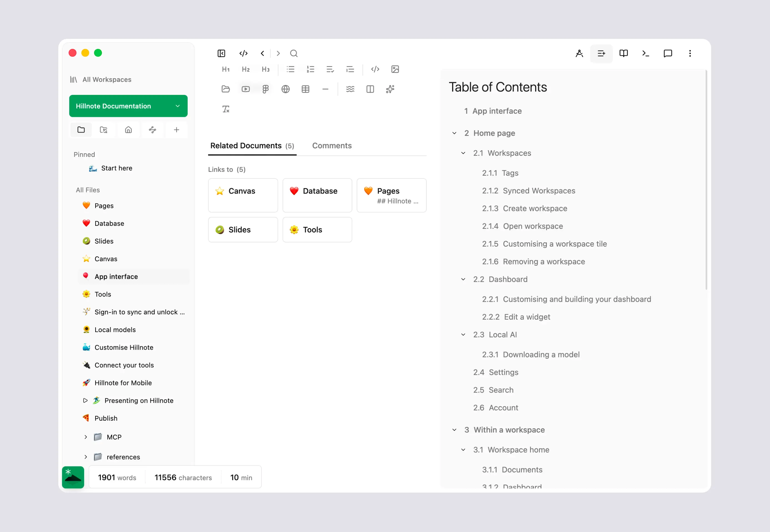Image resolution: width=770 pixels, height=532 pixels.
Task: Go to All Workspaces
Action: [x=101, y=80]
